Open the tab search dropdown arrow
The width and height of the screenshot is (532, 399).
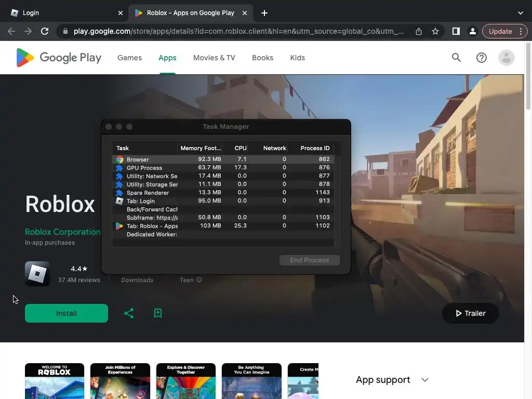pyautogui.click(x=521, y=13)
